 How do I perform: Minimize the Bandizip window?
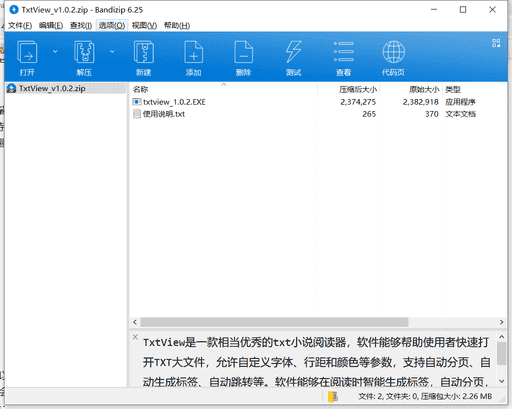(434, 10)
